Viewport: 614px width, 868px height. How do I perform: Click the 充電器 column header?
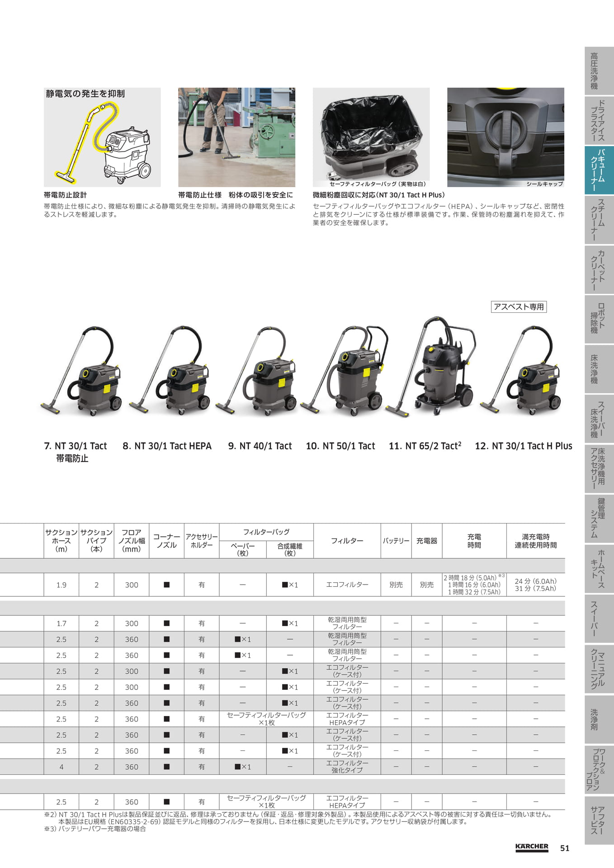click(427, 541)
